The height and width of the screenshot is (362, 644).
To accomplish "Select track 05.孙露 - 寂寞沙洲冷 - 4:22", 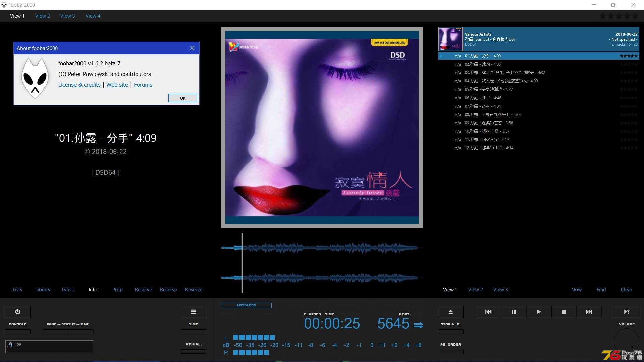I will (x=539, y=89).
